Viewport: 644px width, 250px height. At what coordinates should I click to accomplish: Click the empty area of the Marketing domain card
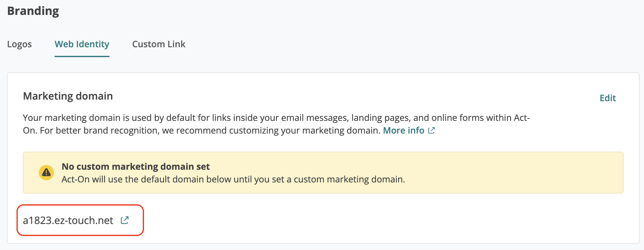pos(381,220)
